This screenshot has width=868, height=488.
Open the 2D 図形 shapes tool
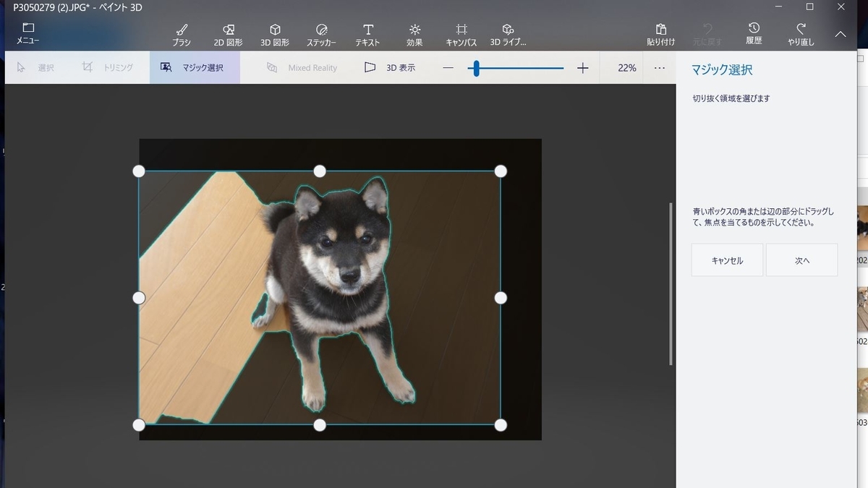228,35
